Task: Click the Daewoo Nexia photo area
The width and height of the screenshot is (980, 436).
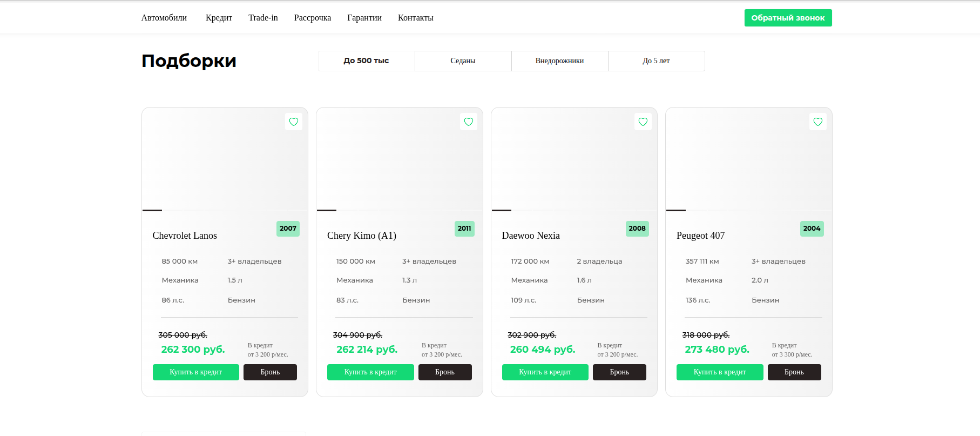Action: [x=574, y=159]
